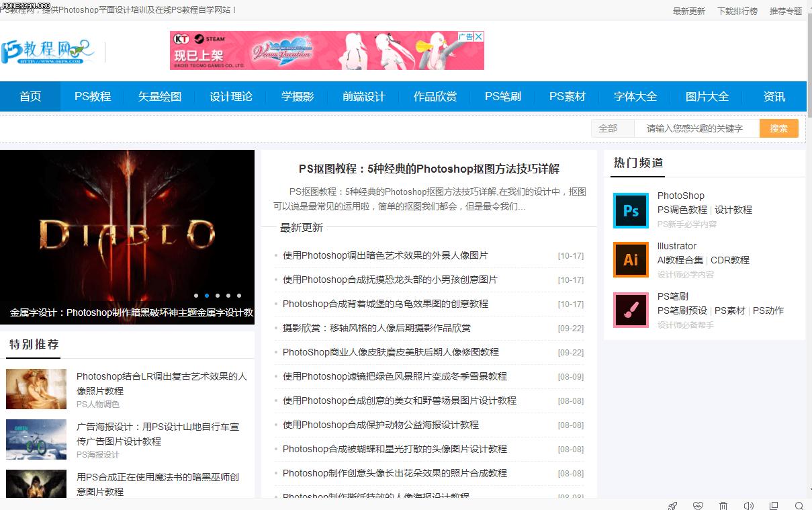Close the pink banner ad
The height and width of the screenshot is (510, 812).
(479, 36)
